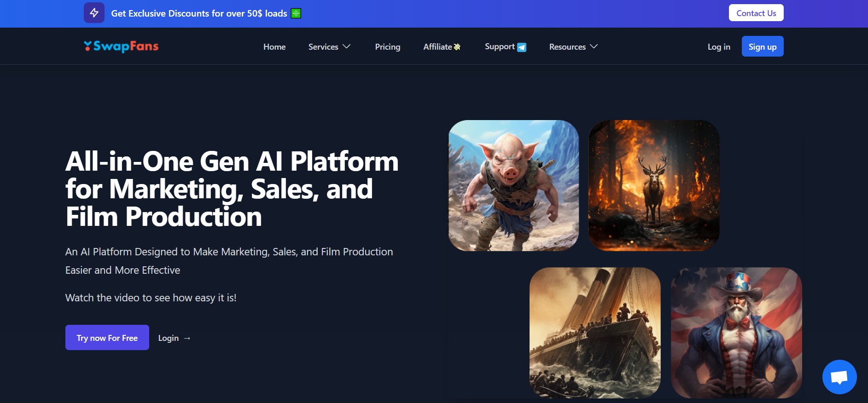The width and height of the screenshot is (868, 403).
Task: Click the Log in link
Action: [x=718, y=47]
